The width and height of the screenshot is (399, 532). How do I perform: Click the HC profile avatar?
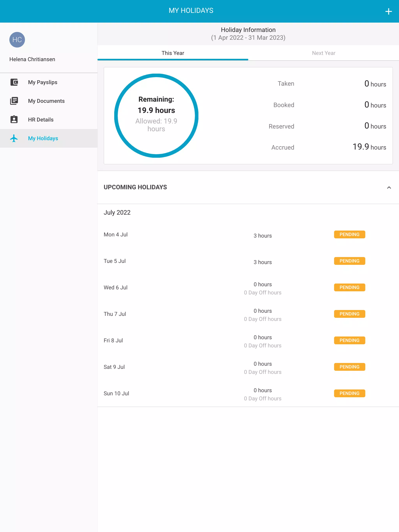point(17,40)
